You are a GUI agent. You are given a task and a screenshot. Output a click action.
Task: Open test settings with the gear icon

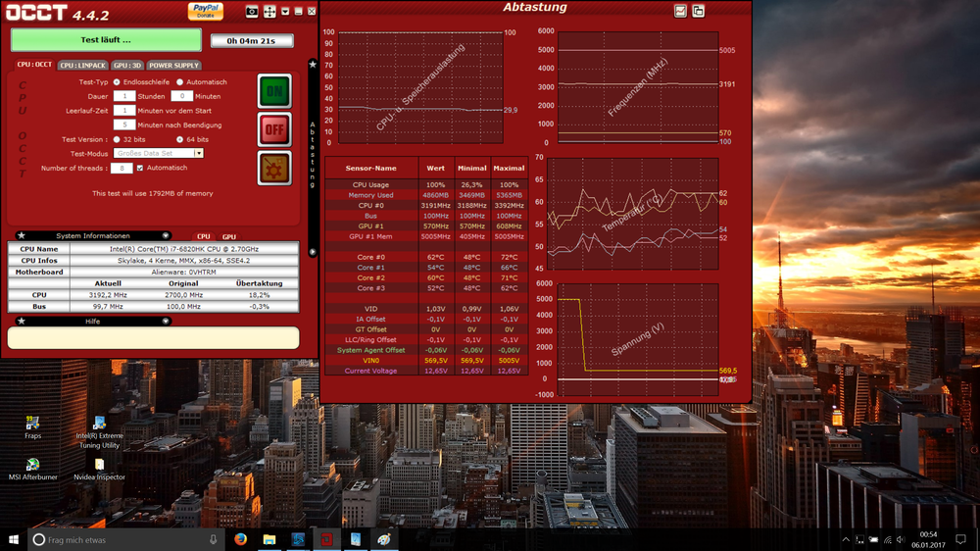click(x=274, y=168)
